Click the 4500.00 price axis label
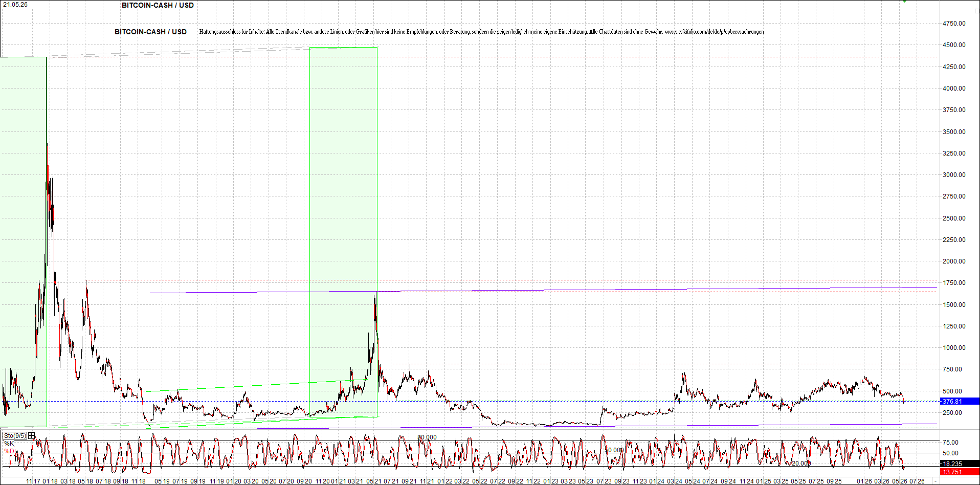The image size is (980, 485). [x=954, y=45]
